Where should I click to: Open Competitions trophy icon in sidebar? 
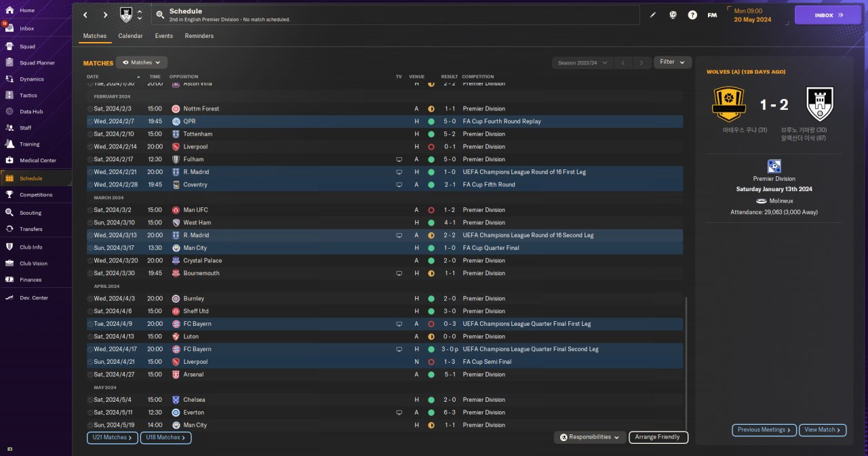(9, 194)
